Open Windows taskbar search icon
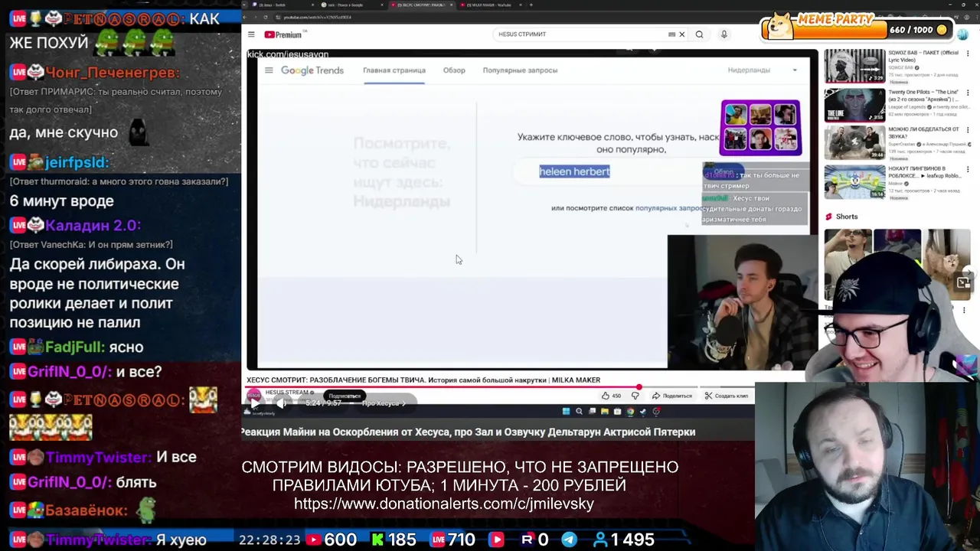980x551 pixels. pyautogui.click(x=579, y=412)
